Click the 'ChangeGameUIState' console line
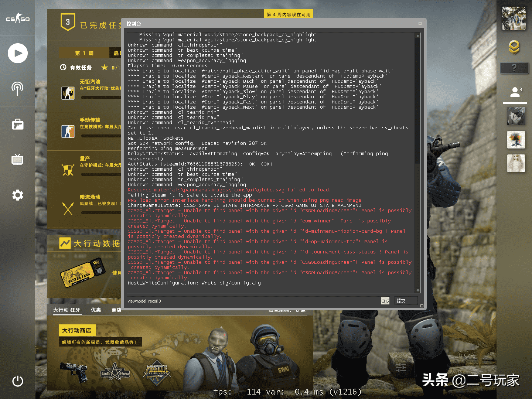The height and width of the screenshot is (399, 532). point(245,205)
